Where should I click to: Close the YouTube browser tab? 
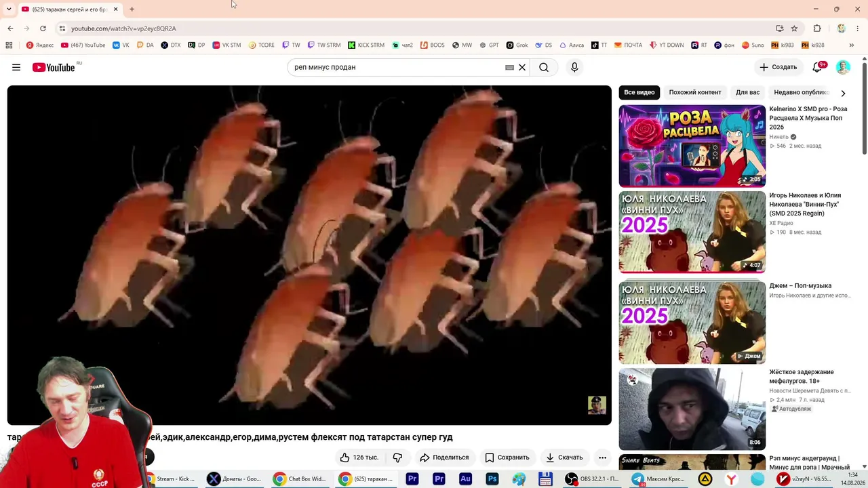[x=115, y=9]
